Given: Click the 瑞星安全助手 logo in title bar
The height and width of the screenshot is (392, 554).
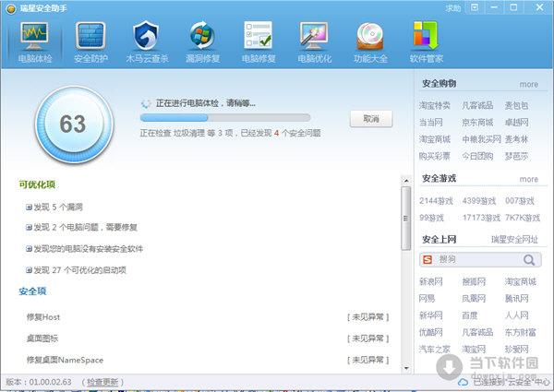Looking at the screenshot, I should tap(10, 8).
